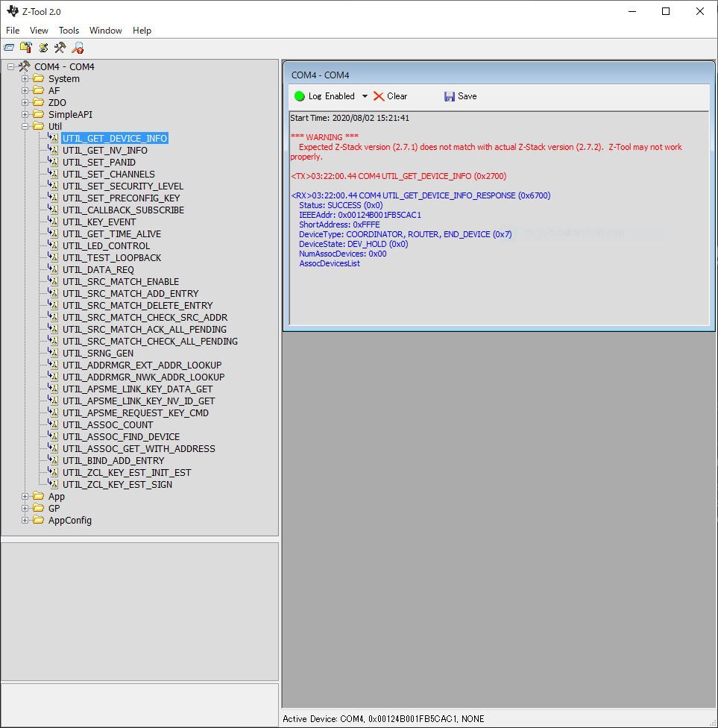Select UTIL_SRC_MATCH_DELETE_ENTRY command
Viewport: 718px width, 728px height.
click(137, 306)
